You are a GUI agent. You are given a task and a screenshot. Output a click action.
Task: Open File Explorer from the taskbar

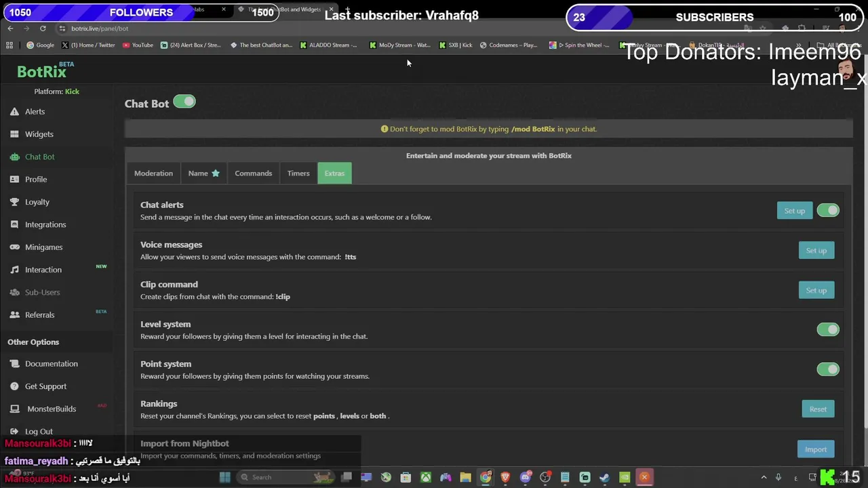[x=465, y=477]
